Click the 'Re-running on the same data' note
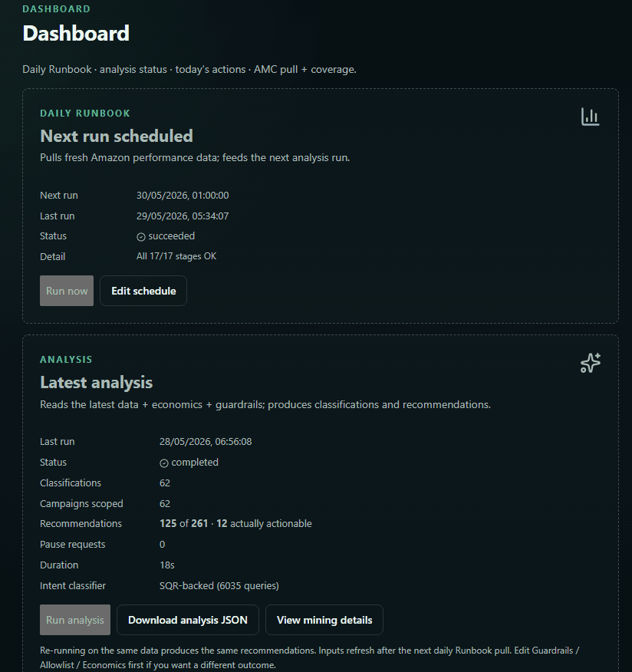Screen dimensions: 632x672 [x=309, y=658]
